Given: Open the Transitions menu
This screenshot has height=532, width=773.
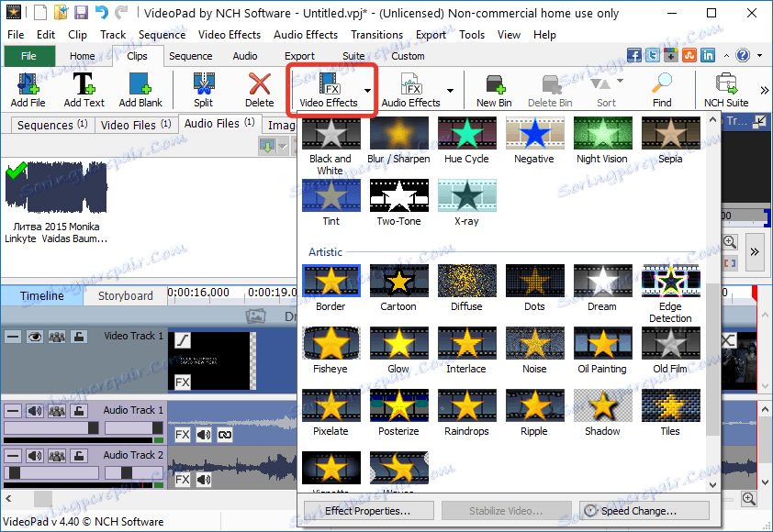Looking at the screenshot, I should (376, 35).
